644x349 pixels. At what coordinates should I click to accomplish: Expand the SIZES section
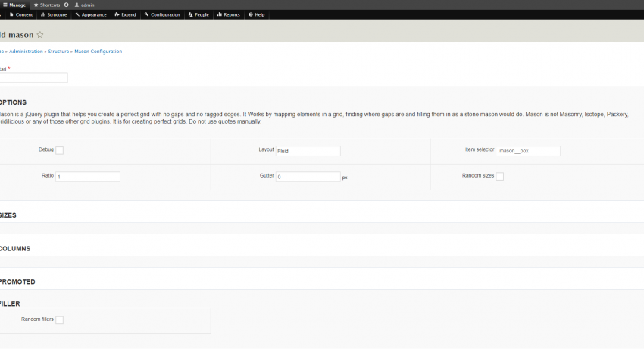[8, 215]
